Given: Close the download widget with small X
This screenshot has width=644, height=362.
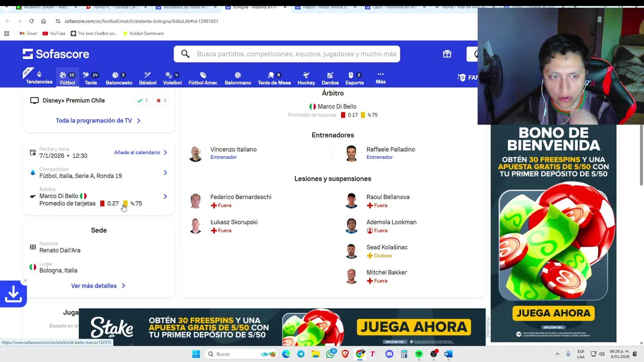Looking at the screenshot, I should (x=25, y=281).
